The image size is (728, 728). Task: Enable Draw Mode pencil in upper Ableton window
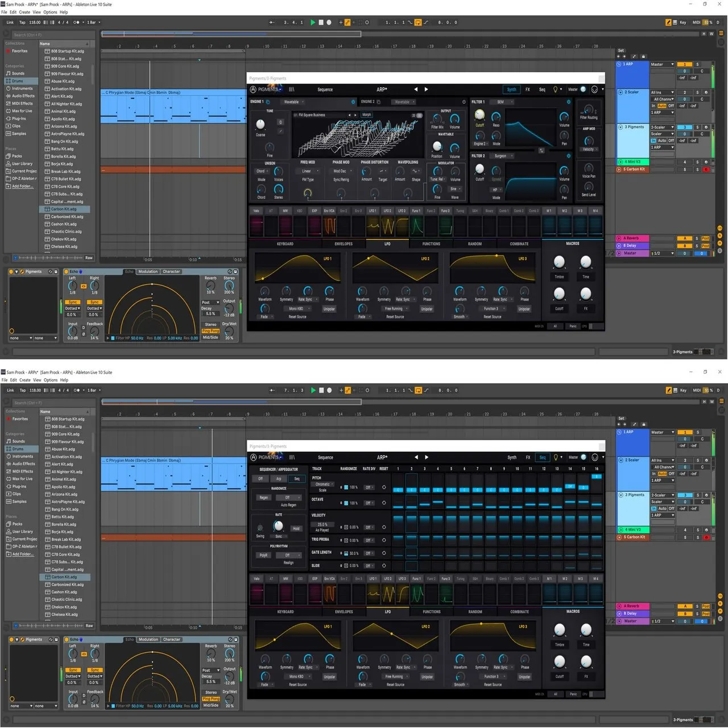[668, 23]
